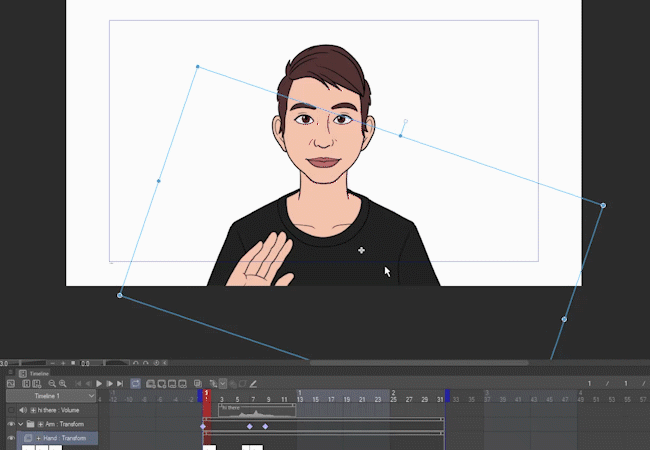Hide the Hand layer
Screen dimensions: 650x450
click(x=11, y=438)
